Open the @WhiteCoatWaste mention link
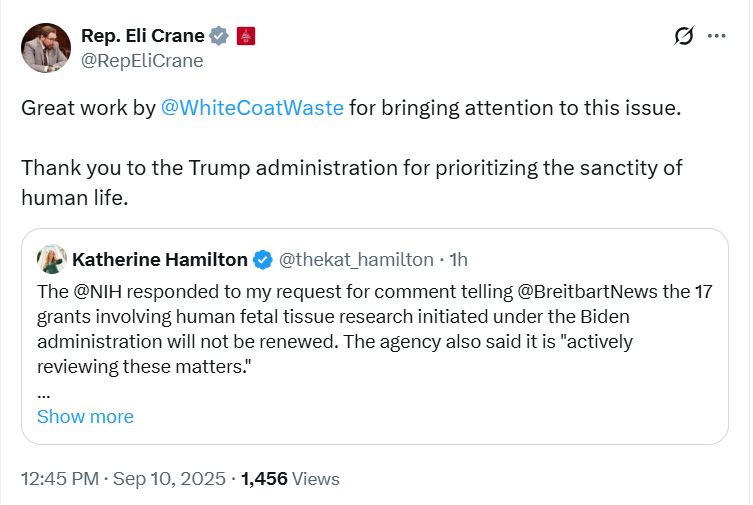The width and height of the screenshot is (753, 505). click(x=252, y=108)
